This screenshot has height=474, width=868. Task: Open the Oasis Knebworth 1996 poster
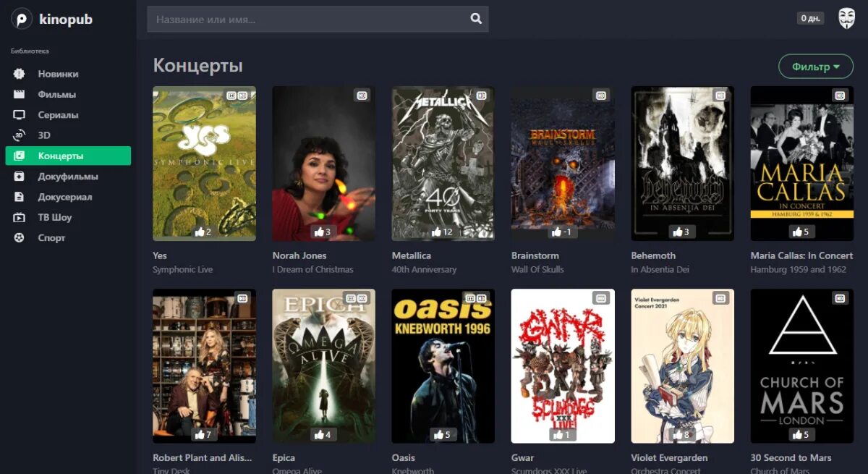click(443, 366)
